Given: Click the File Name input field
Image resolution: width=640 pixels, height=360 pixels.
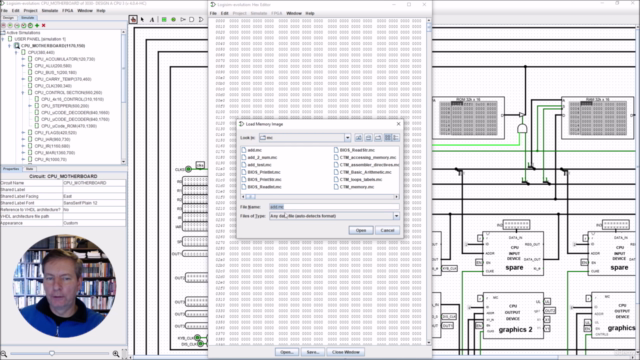Looking at the screenshot, I should [334, 207].
